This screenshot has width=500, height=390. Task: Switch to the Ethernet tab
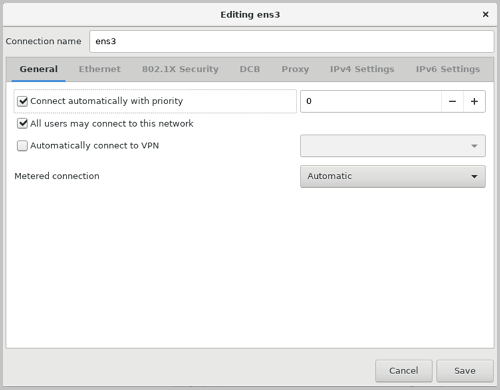click(100, 69)
